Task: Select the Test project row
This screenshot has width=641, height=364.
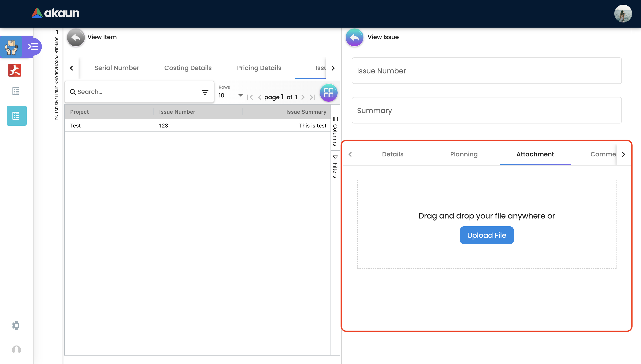Action: (75, 125)
